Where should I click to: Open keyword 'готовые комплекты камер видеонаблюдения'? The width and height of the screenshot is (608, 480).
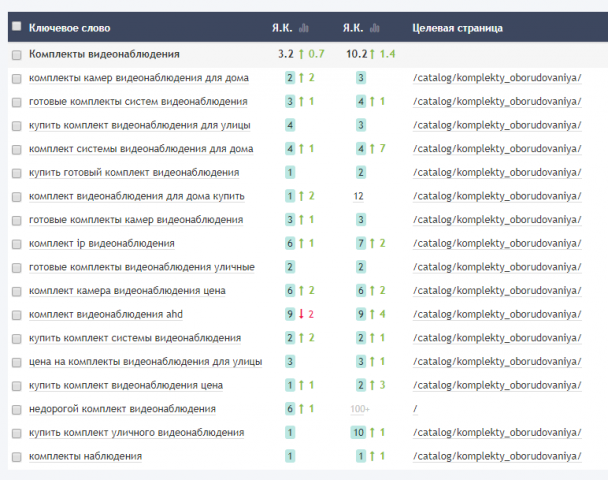[136, 220]
